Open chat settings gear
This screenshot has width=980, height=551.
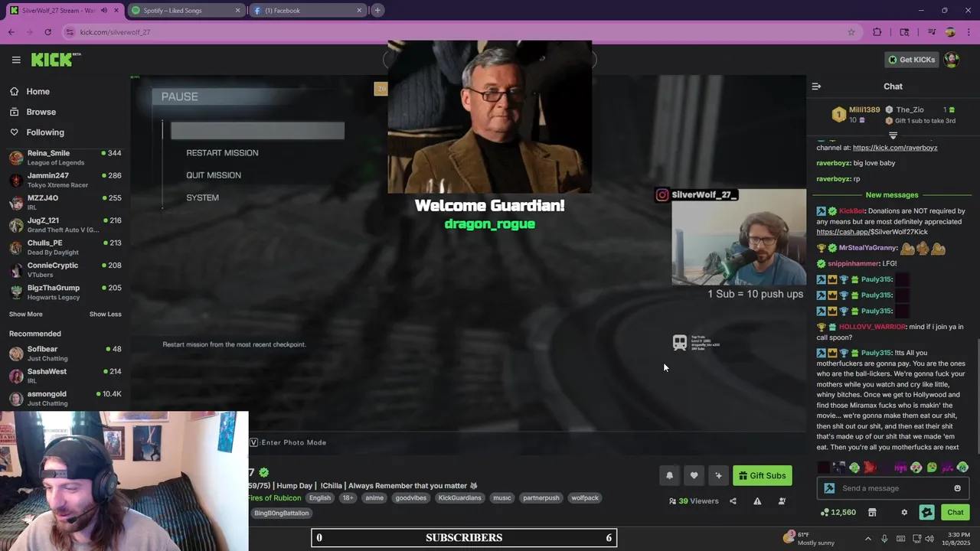[904, 513]
